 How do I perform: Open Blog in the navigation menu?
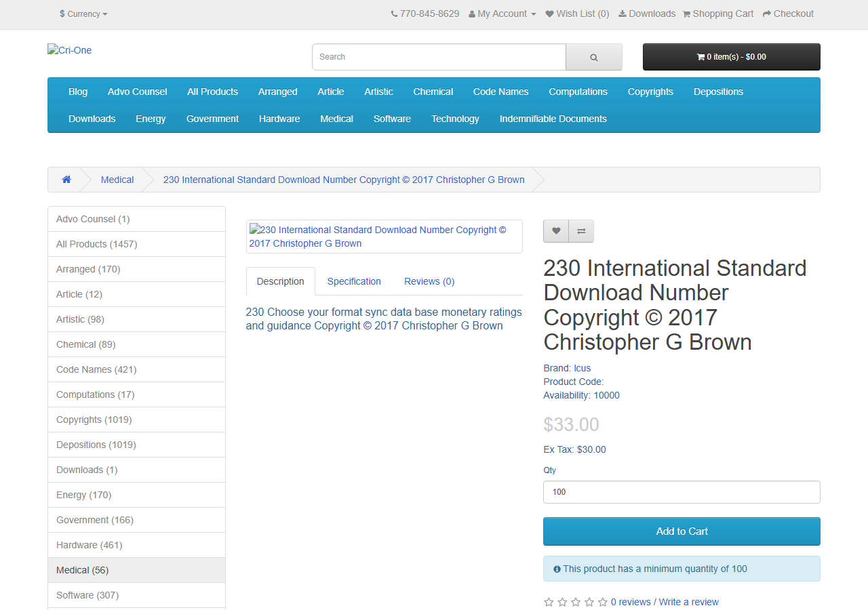point(78,91)
